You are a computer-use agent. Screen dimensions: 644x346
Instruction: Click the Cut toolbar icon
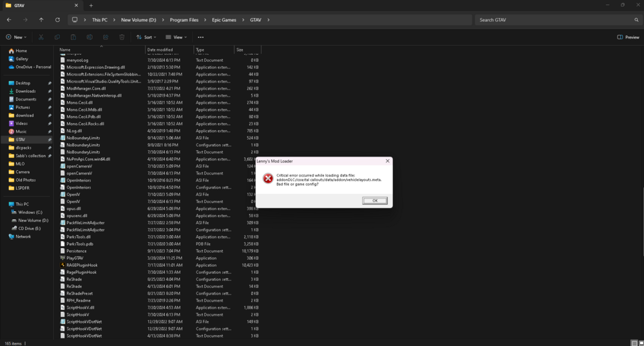41,37
